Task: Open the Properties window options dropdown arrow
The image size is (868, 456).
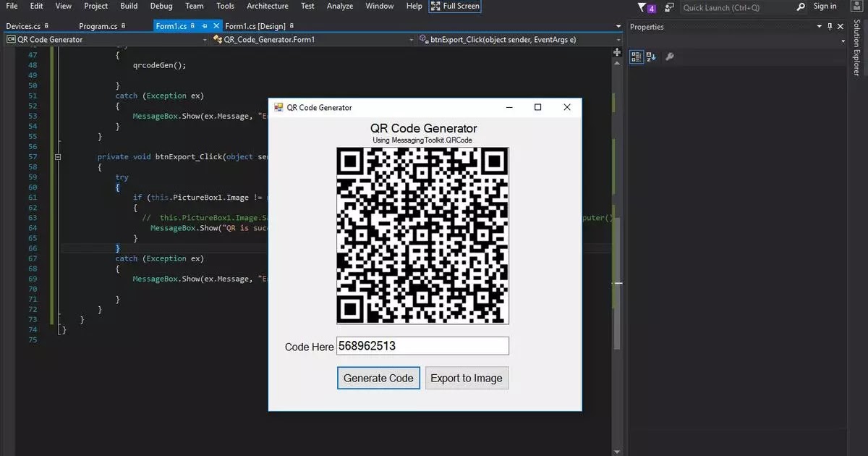Action: (x=820, y=26)
